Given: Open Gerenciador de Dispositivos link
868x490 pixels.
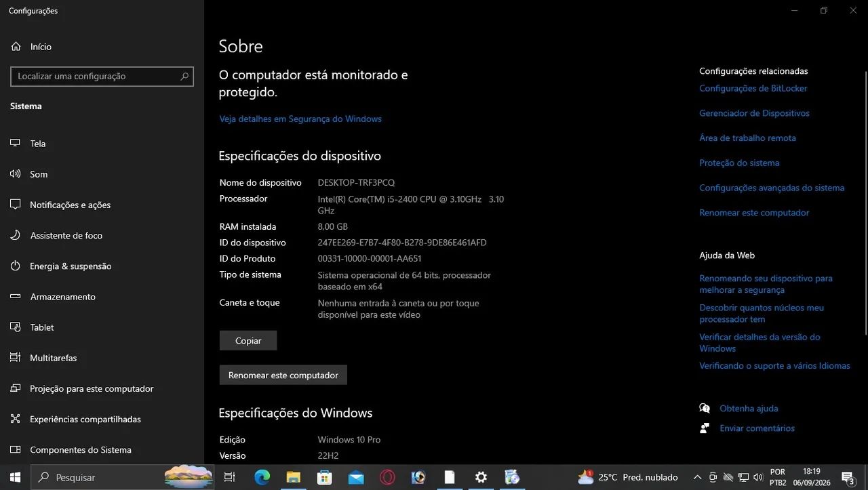Looking at the screenshot, I should tap(754, 113).
